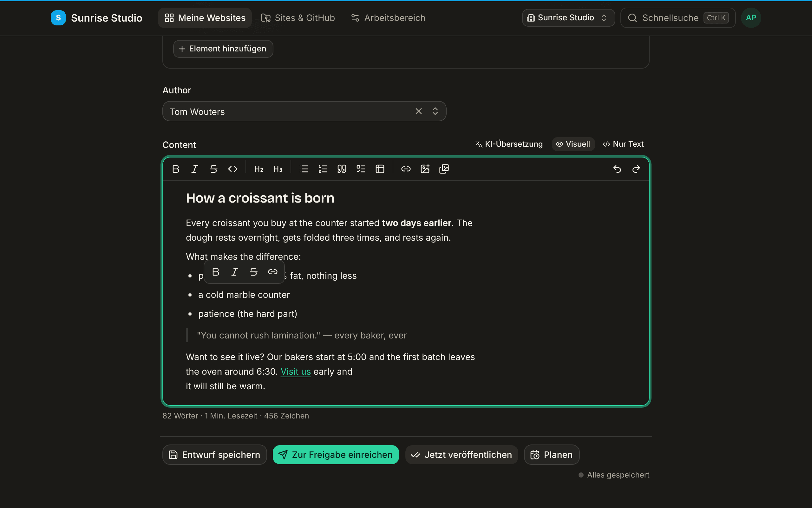Open the Arbeitsbereich tab
The height and width of the screenshot is (508, 812).
(388, 18)
